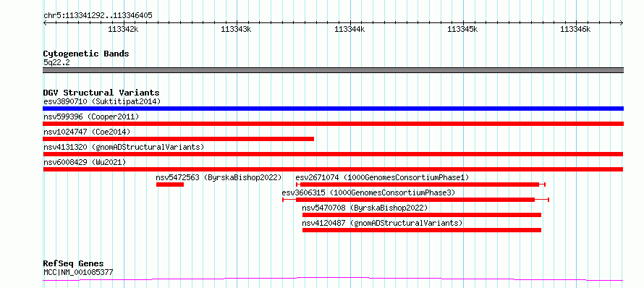Screen dimensions: 644x288
Task: Click nsv5472563 (ByrskaBishop2022) label
Action: click(x=219, y=177)
